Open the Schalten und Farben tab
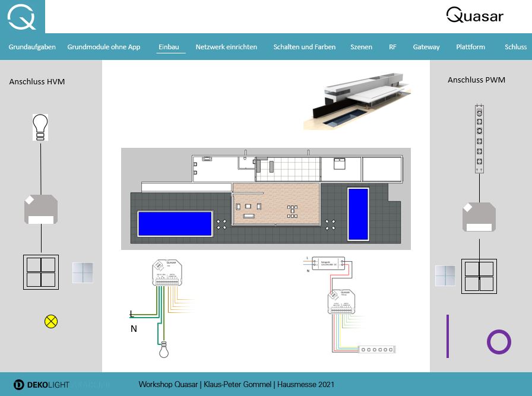Viewport: 532px width, 396px height. tap(304, 47)
